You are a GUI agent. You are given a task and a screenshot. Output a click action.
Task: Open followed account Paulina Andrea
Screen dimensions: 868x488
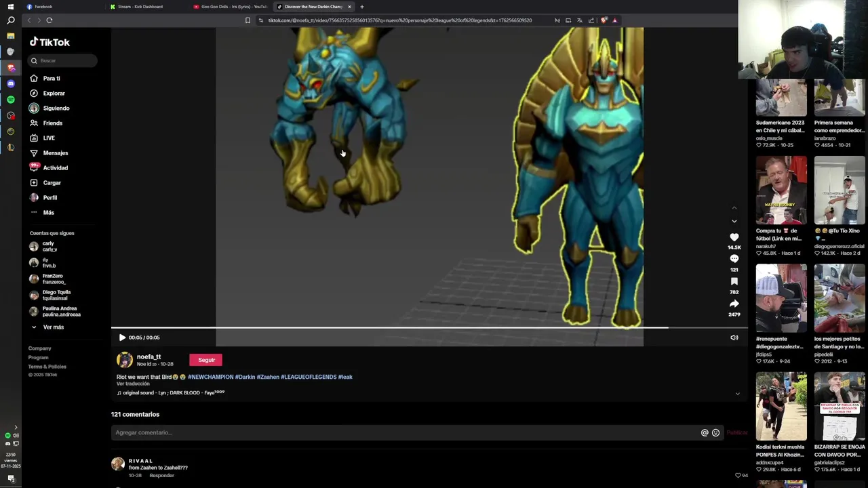54,311
